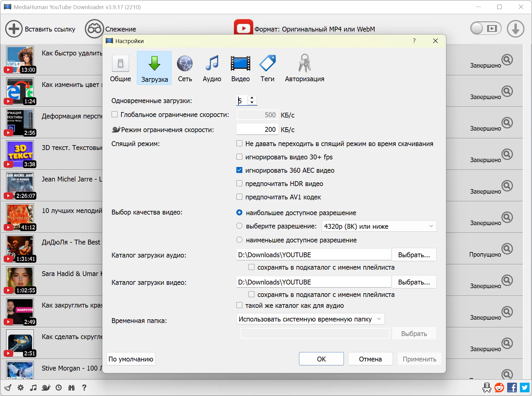The image size is (532, 396).
Task: Click the locate icon on the 1:24 video row
Action: 507,91
